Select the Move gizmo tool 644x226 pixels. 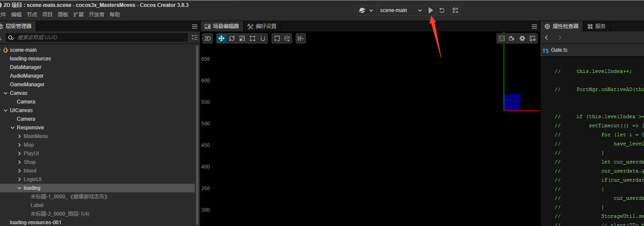pos(221,38)
